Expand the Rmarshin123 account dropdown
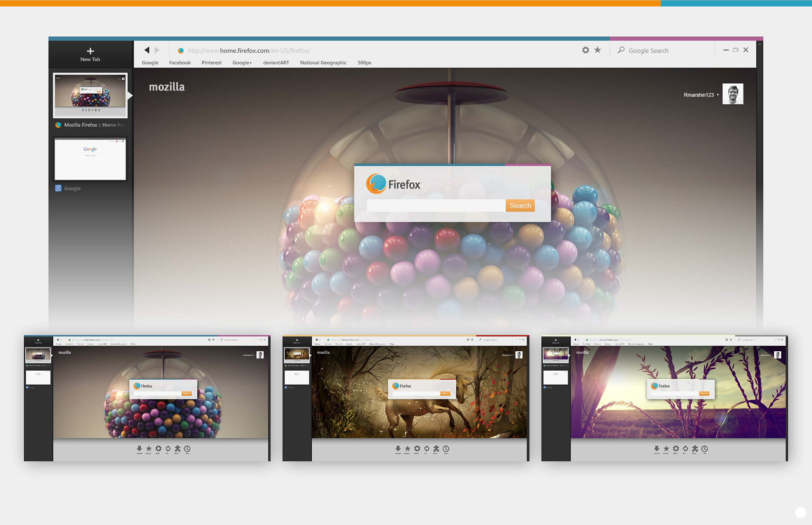Screen dimensions: 812x525 [x=718, y=95]
